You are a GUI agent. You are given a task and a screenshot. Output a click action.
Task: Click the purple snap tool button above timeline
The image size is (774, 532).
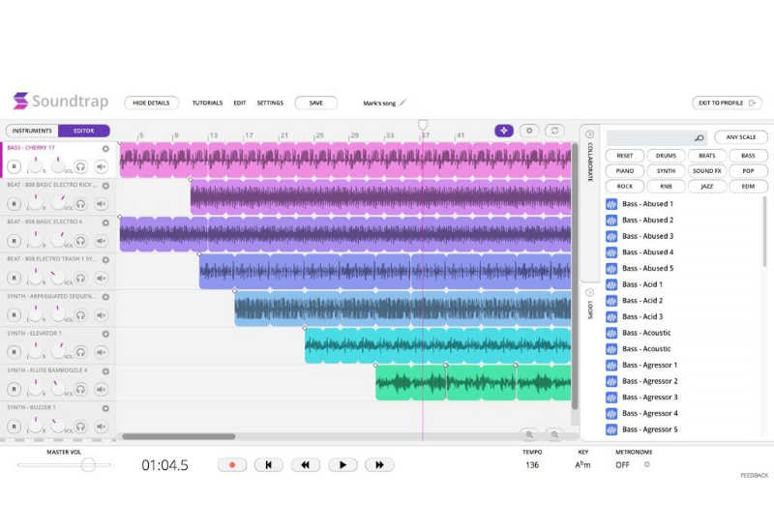pos(504,131)
